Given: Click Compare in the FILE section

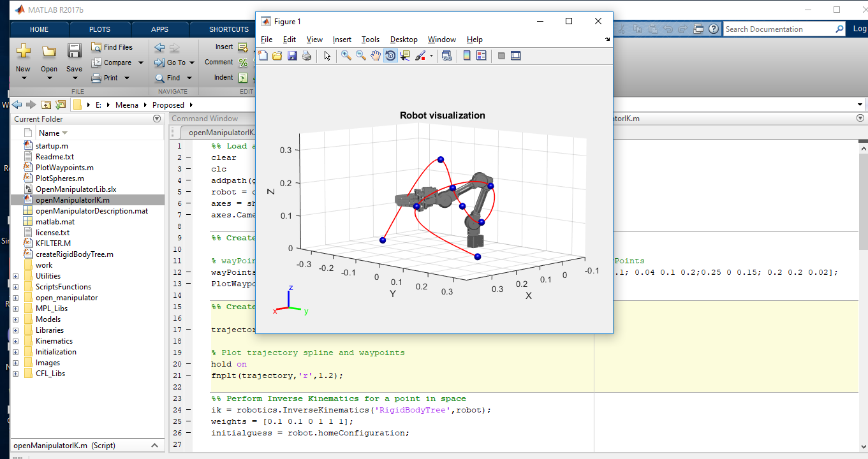Looking at the screenshot, I should pyautogui.click(x=117, y=62).
